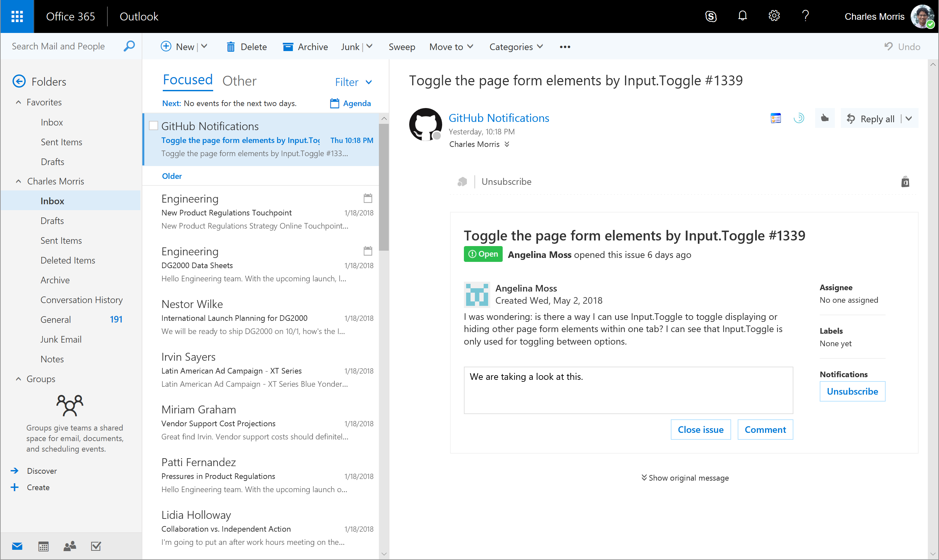Click the search magnifier icon
The width and height of the screenshot is (939, 560).
click(129, 46)
